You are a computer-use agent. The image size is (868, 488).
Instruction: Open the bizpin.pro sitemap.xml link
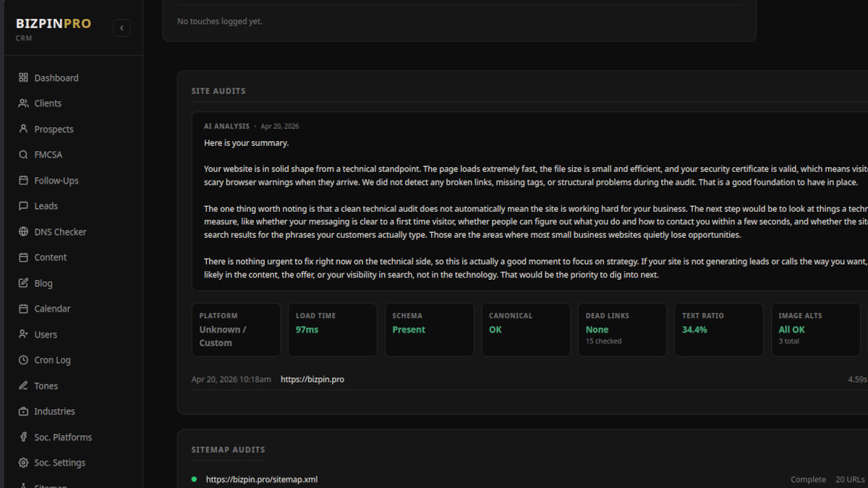click(261, 479)
